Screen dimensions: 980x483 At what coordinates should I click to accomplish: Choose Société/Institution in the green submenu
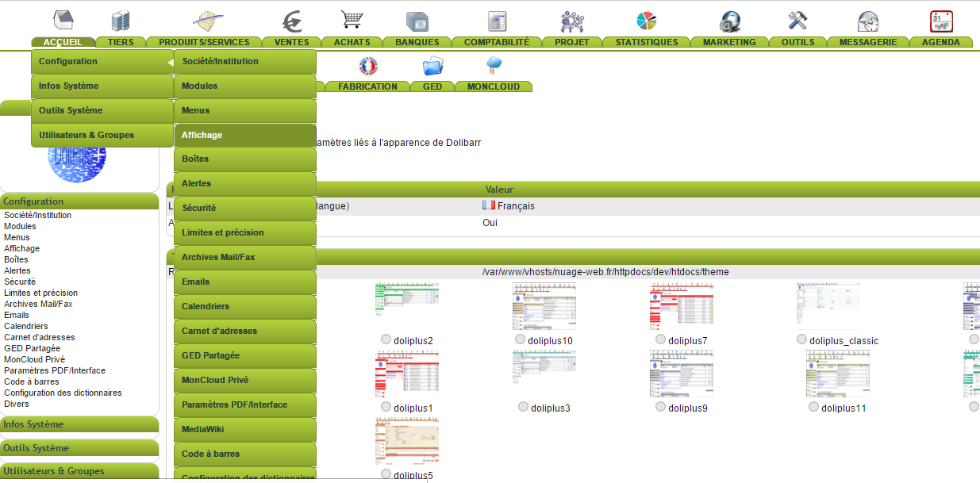(x=245, y=62)
